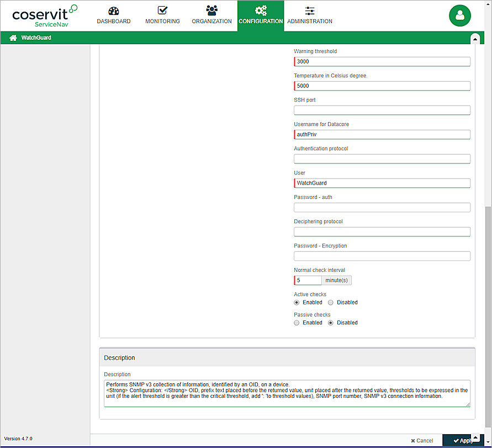The width and height of the screenshot is (492, 448).
Task: Click the Cancel button
Action: coord(422,440)
